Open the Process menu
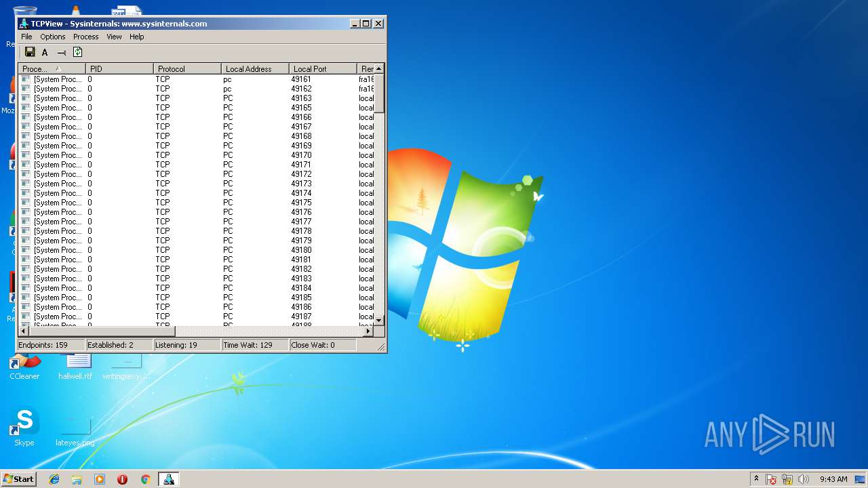This screenshot has height=488, width=868. pos(85,37)
